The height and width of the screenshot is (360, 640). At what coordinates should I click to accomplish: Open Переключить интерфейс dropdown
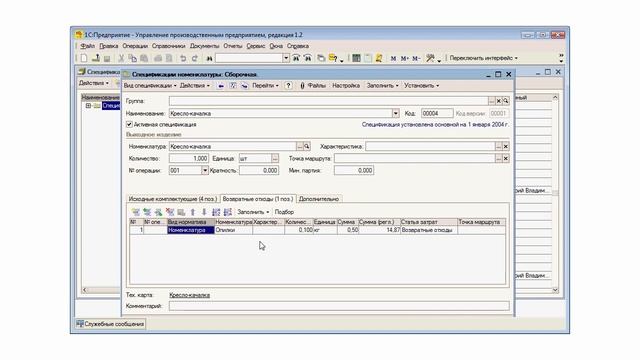484,58
